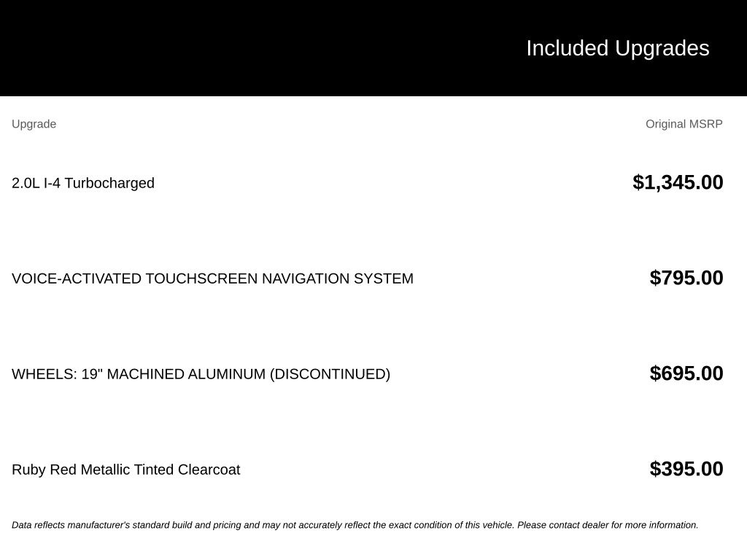Screen dimensions: 747x560
Task: Click the empty black header banner area
Action: 258,47
